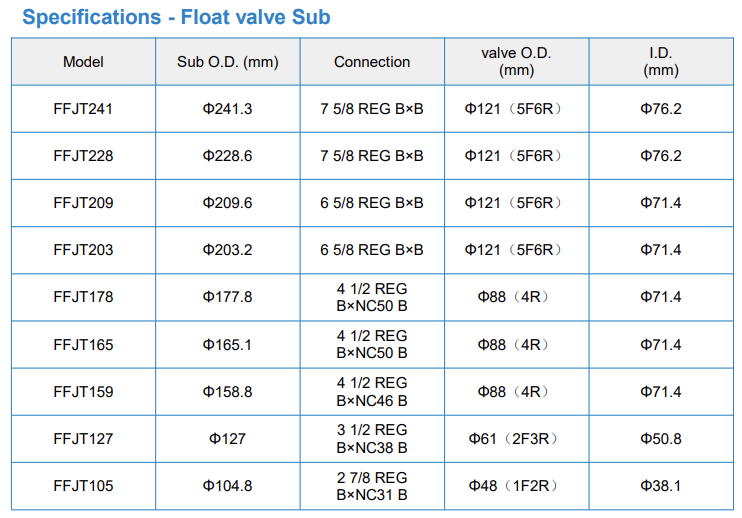Select the FFJT228 model cell
Image resolution: width=742 pixels, height=518 pixels.
click(x=83, y=156)
